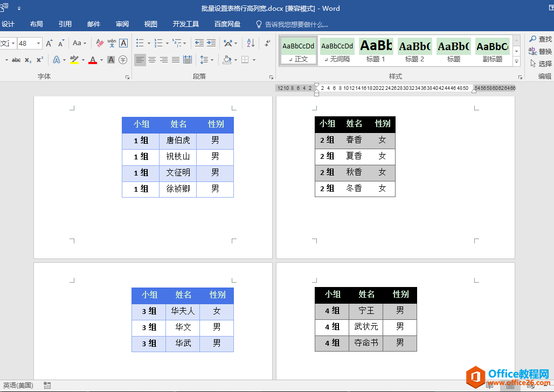Open the Paragraph dialog launcher

click(x=272, y=77)
